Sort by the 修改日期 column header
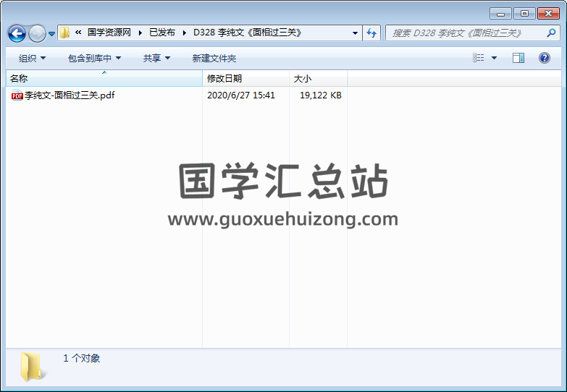 coord(246,78)
